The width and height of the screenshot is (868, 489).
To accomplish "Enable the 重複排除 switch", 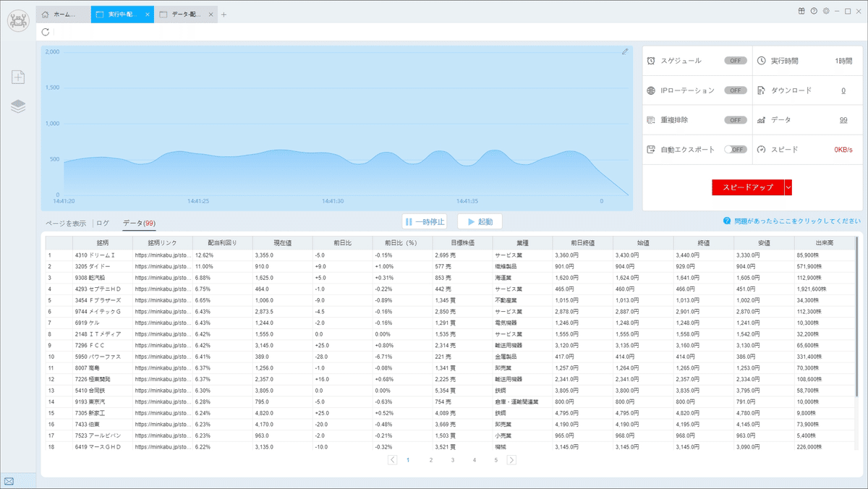I will tap(736, 120).
